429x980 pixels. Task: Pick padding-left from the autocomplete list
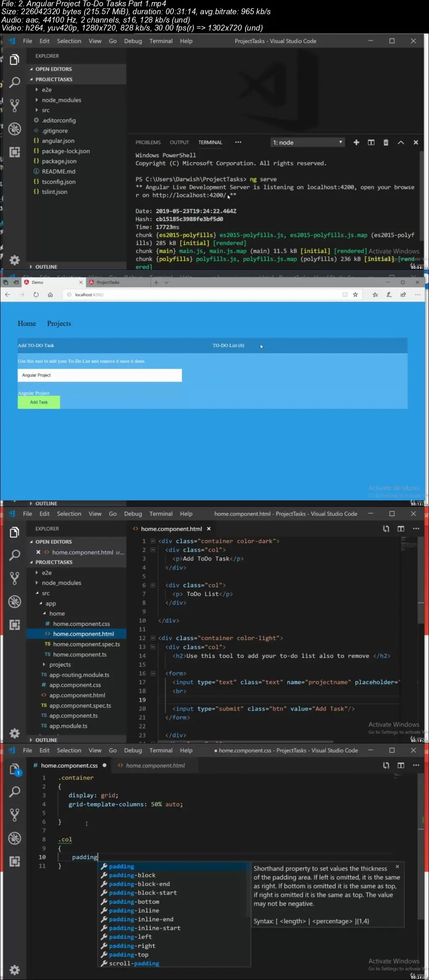coord(130,937)
